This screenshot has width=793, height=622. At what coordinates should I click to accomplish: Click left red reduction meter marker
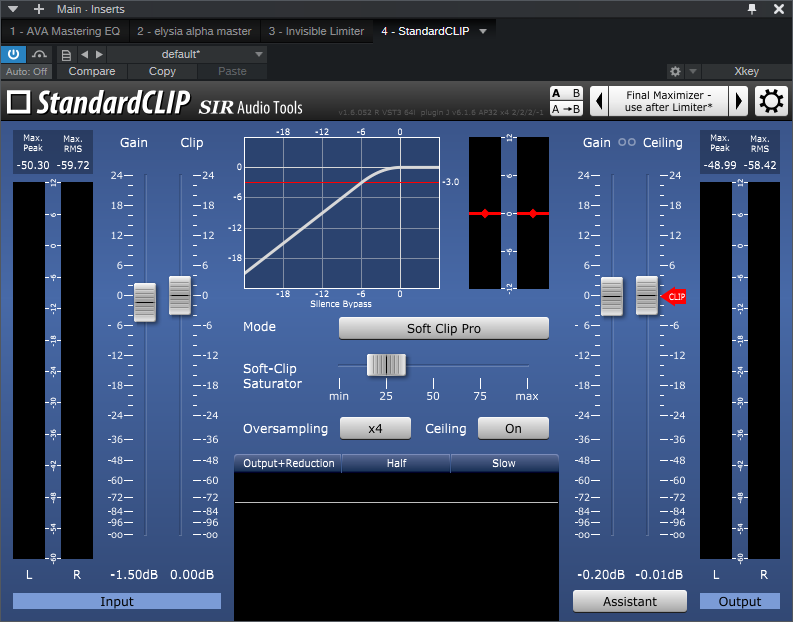[x=485, y=213]
